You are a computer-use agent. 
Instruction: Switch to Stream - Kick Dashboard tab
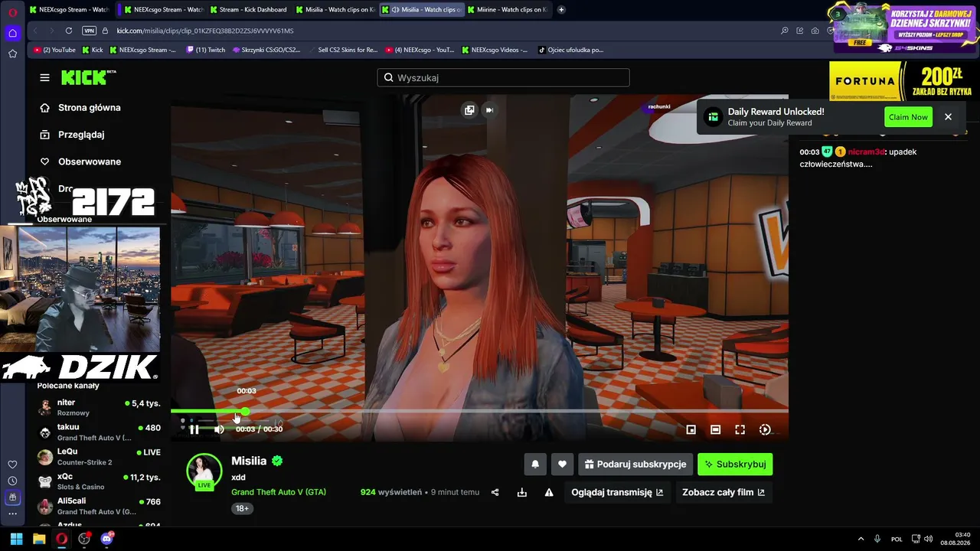249,10
